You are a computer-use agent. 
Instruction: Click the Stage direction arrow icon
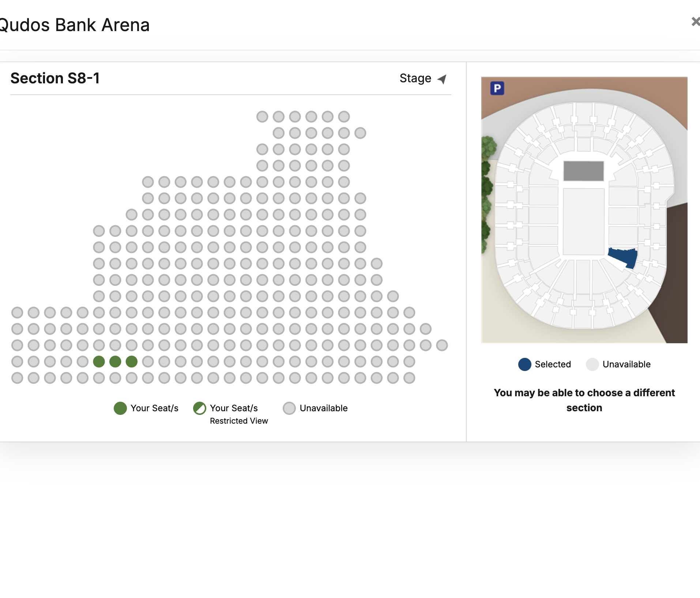coord(442,79)
